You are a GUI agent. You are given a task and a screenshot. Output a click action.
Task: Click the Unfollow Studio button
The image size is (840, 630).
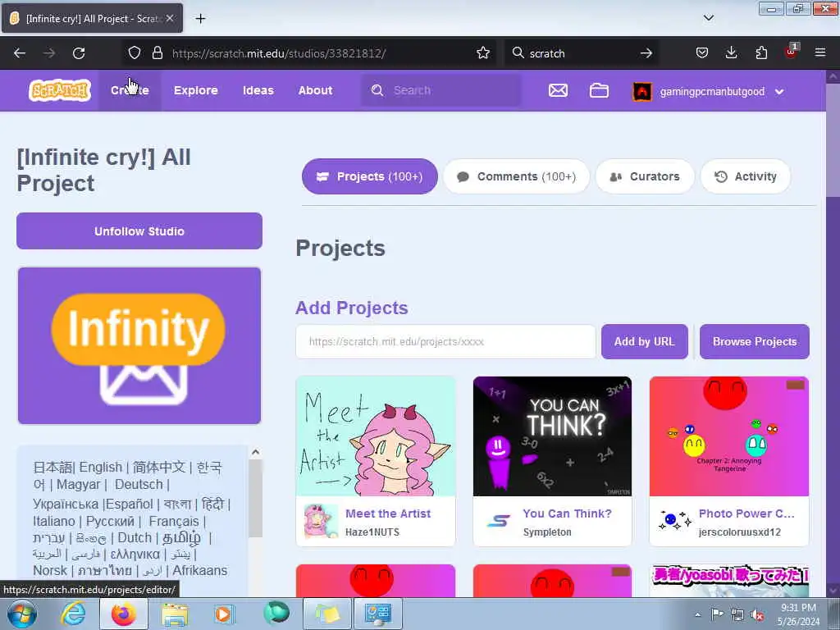(139, 231)
